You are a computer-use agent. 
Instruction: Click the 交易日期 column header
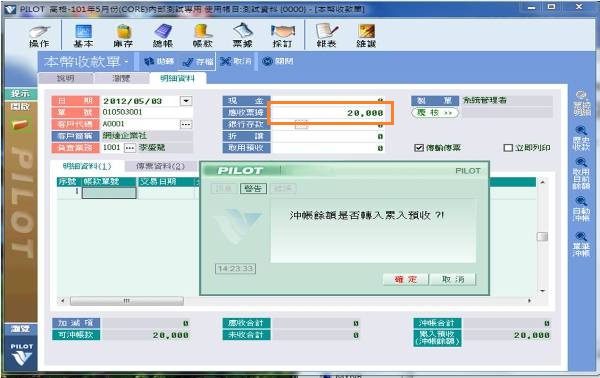click(166, 182)
